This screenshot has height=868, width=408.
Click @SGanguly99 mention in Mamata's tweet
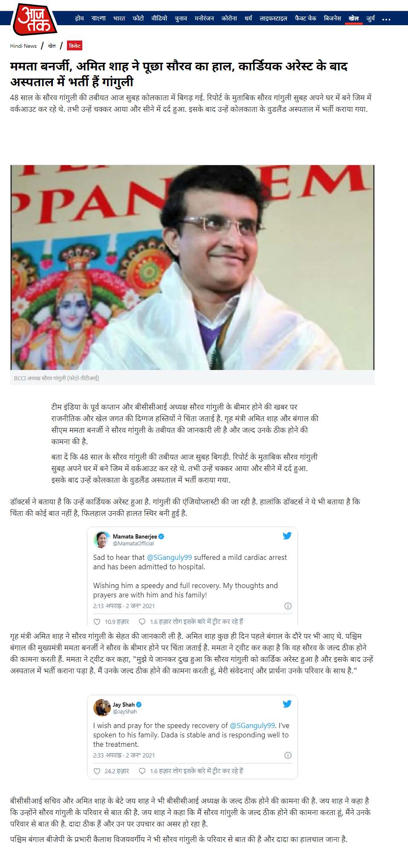169,557
